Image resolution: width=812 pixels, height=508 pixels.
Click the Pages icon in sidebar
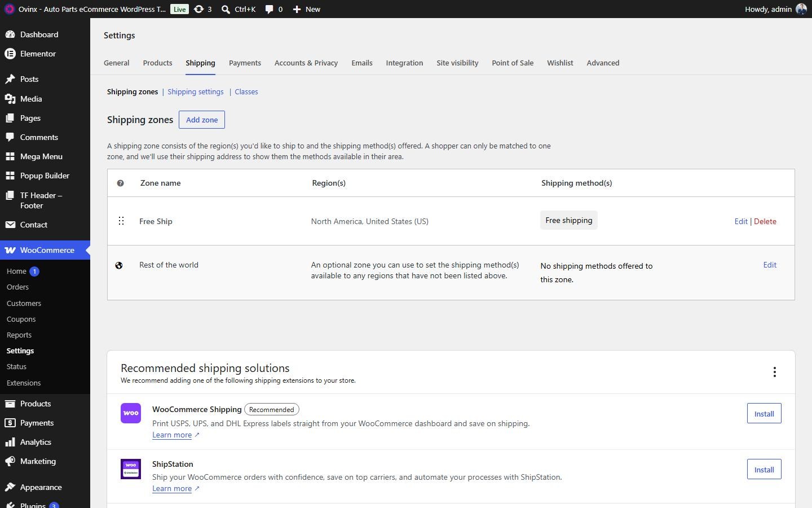click(x=10, y=118)
